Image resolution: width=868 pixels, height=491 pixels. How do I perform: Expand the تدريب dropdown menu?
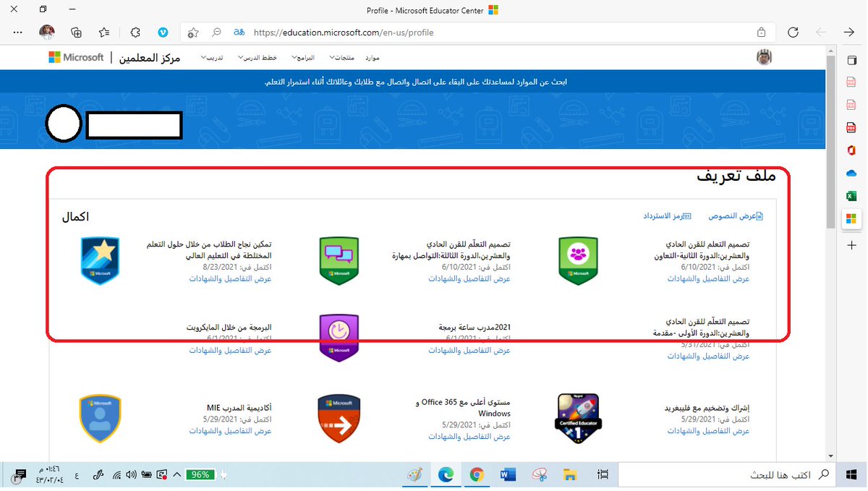210,57
